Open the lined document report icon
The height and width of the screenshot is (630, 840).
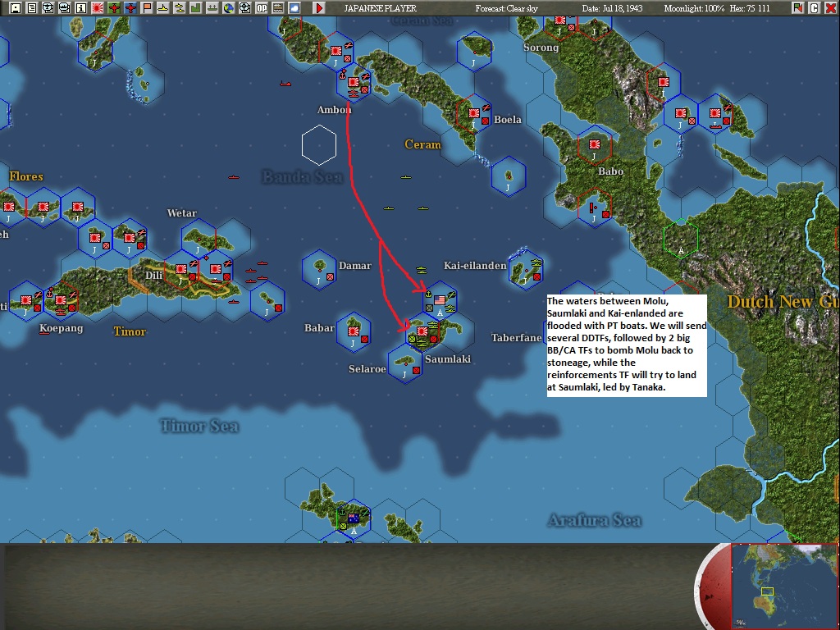(x=32, y=8)
